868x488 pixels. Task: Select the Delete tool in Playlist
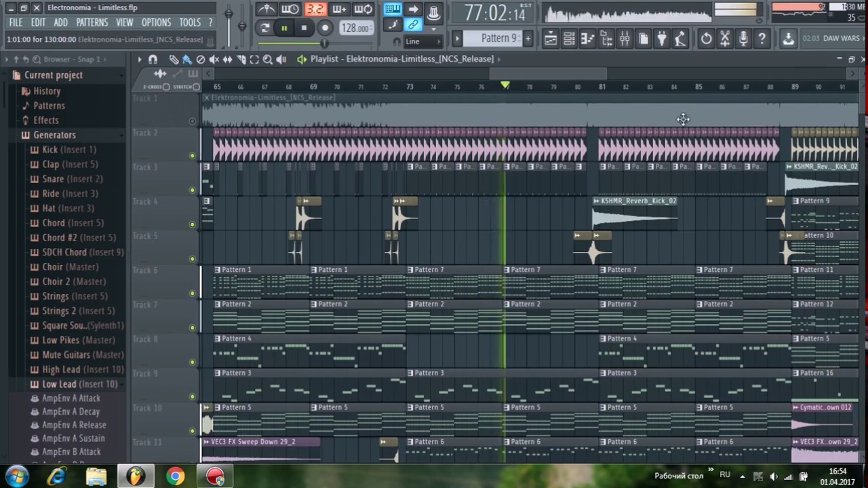tap(200, 60)
